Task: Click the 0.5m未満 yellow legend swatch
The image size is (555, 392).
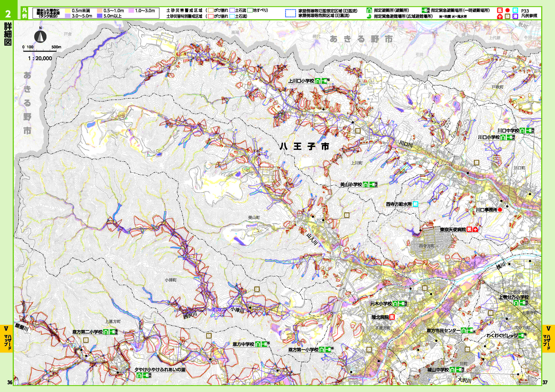Action: pyautogui.click(x=67, y=11)
